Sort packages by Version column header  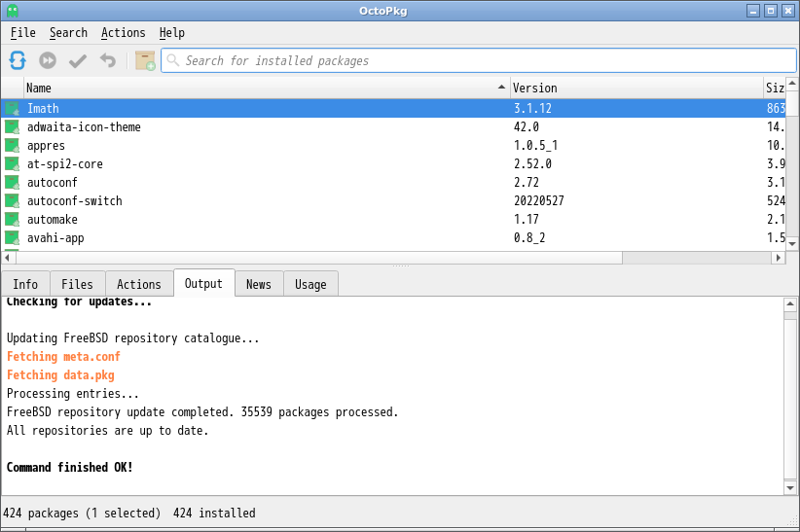click(636, 88)
